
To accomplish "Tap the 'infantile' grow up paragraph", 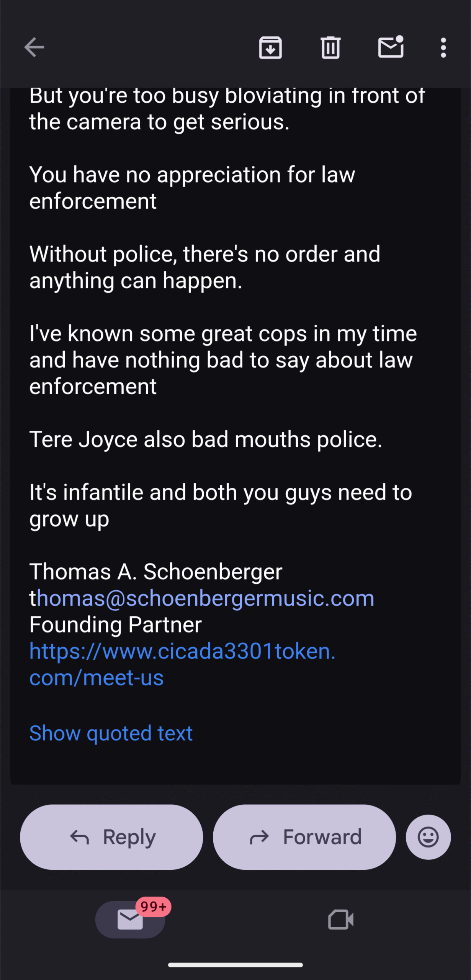I will point(220,505).
